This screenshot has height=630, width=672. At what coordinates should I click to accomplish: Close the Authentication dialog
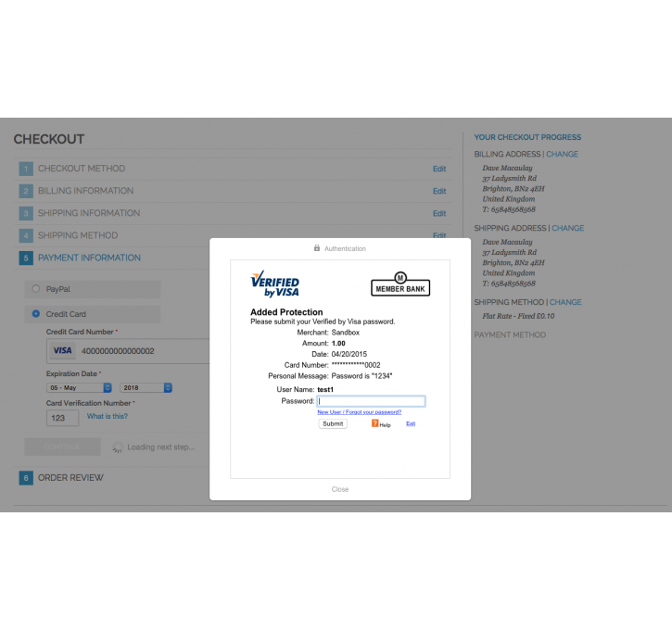pyautogui.click(x=340, y=489)
